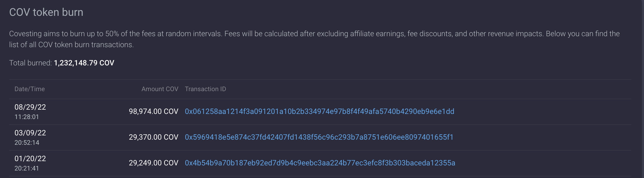644x178 pixels.
Task: Click the 11:28:01 timestamp
Action: tap(27, 117)
